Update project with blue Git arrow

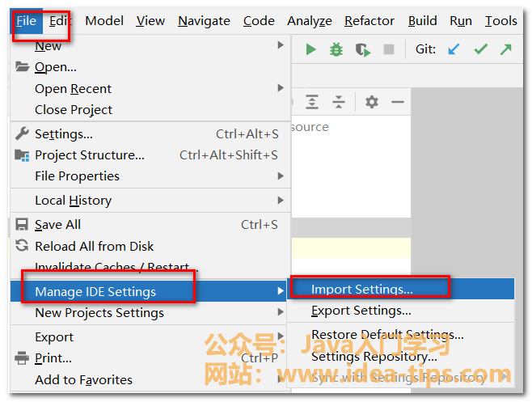click(454, 49)
